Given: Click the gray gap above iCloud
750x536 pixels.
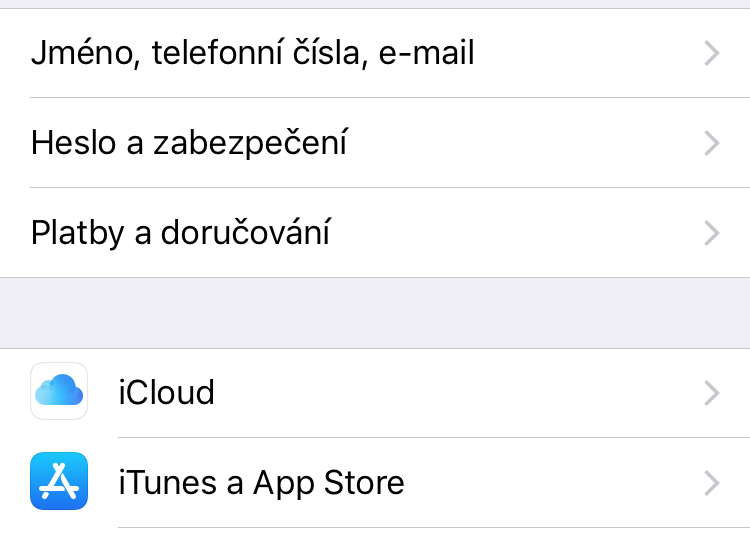Looking at the screenshot, I should point(375,313).
